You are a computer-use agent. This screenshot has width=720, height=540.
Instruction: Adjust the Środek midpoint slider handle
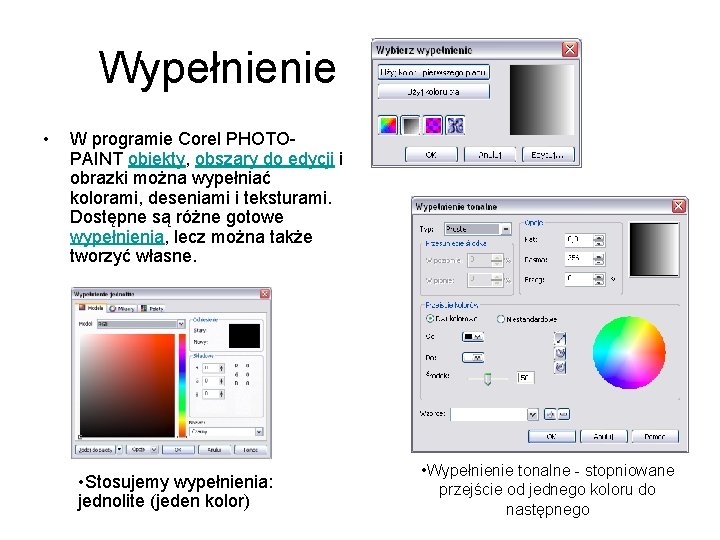click(x=488, y=379)
